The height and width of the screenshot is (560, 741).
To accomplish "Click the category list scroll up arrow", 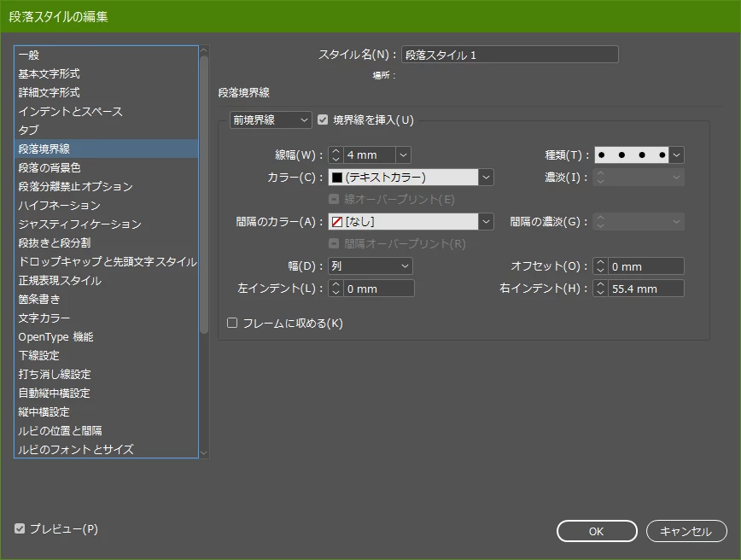I will tap(204, 50).
